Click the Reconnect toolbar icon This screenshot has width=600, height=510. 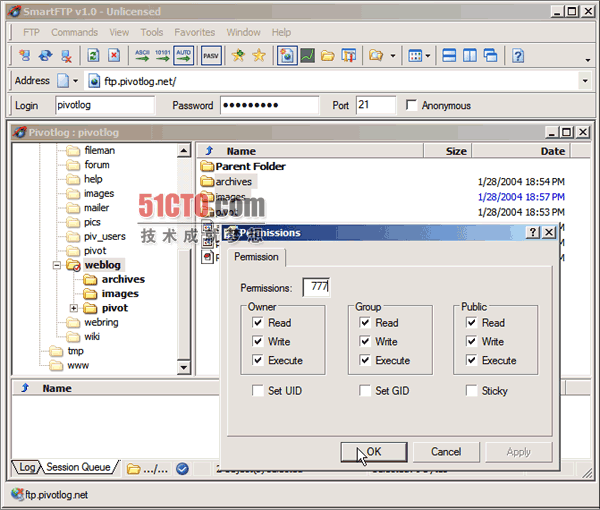tap(46, 56)
